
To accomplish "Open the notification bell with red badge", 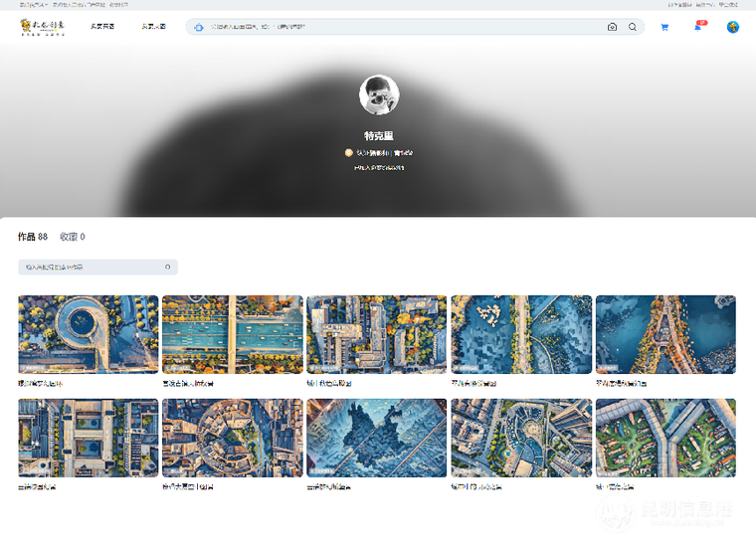I will point(697,27).
